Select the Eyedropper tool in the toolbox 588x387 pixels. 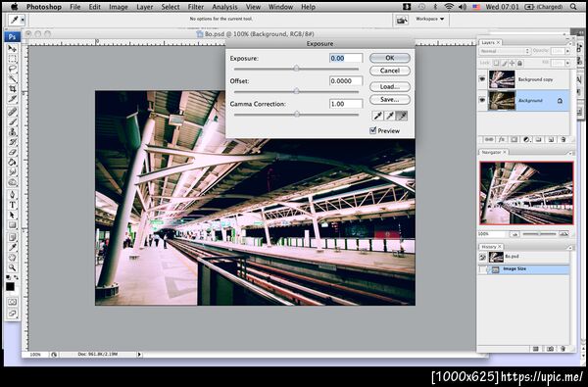(13, 247)
